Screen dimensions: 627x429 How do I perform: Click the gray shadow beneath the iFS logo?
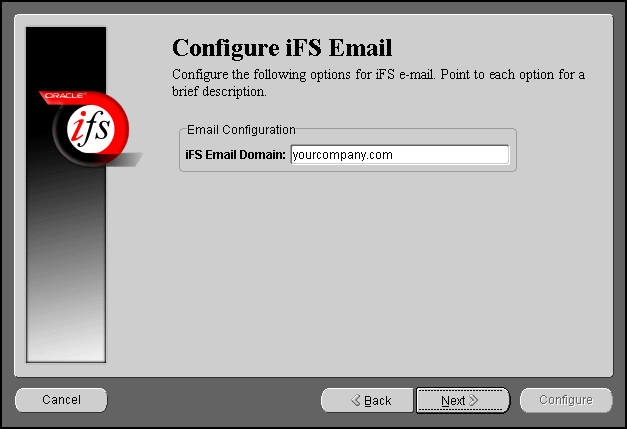(120, 160)
